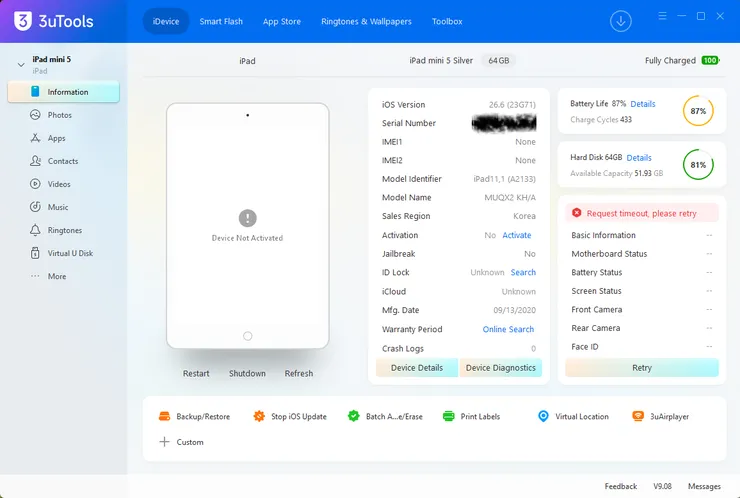Click the 3uTools logo icon

point(23,21)
